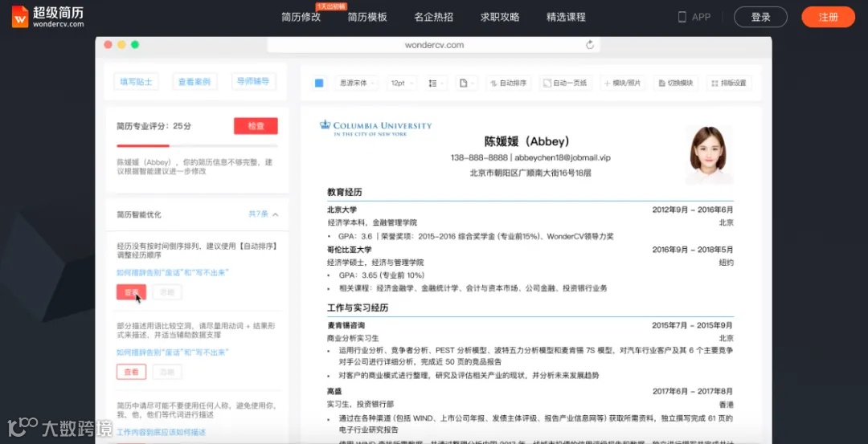Click 忽略 under the time-order sorting suggestion
This screenshot has height=444, width=868.
pos(167,292)
